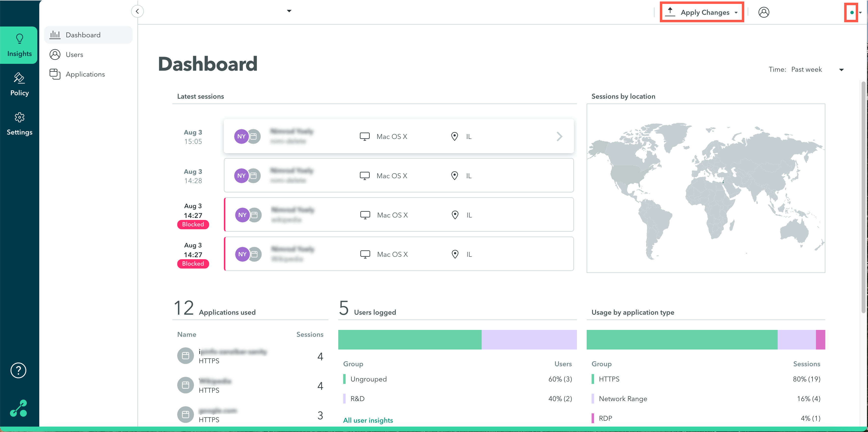Click the product logo at sidebar bottom
Viewport: 868px width, 432px height.
(18, 408)
